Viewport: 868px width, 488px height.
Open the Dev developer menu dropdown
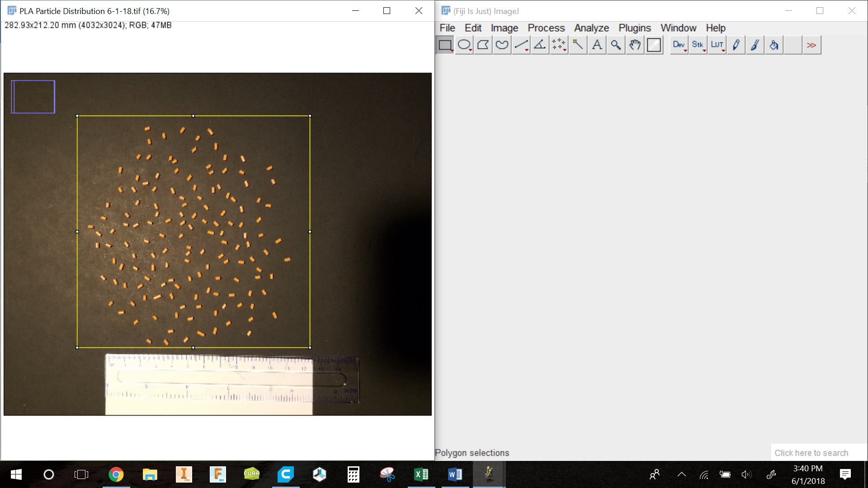click(x=679, y=45)
